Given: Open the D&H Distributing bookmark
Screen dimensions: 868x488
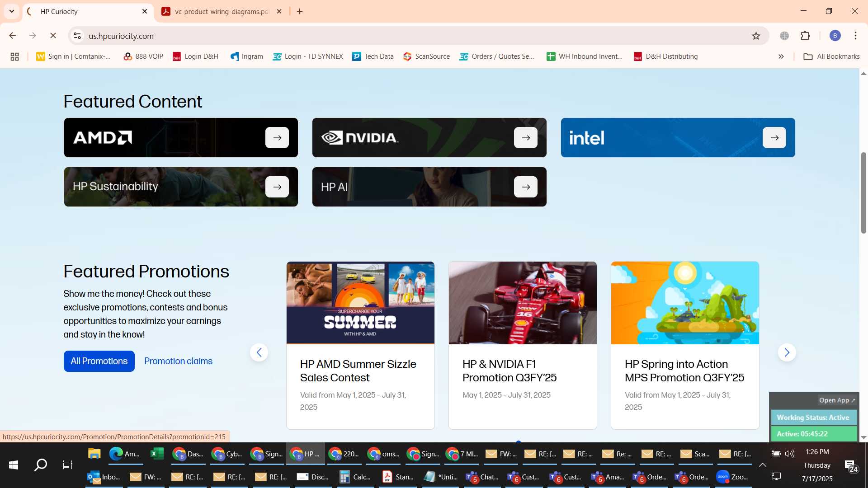Looking at the screenshot, I should (666, 56).
